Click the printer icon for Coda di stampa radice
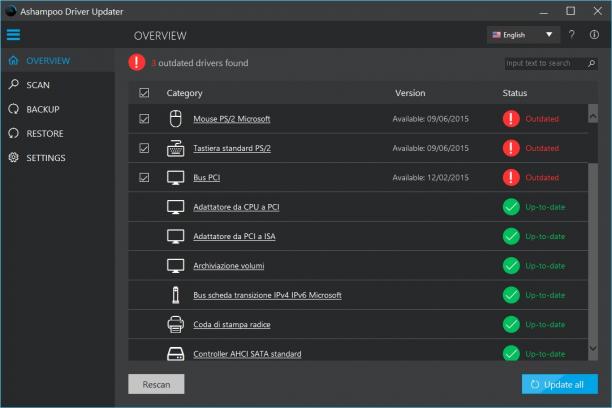This screenshot has height=408, width=612. [x=176, y=324]
